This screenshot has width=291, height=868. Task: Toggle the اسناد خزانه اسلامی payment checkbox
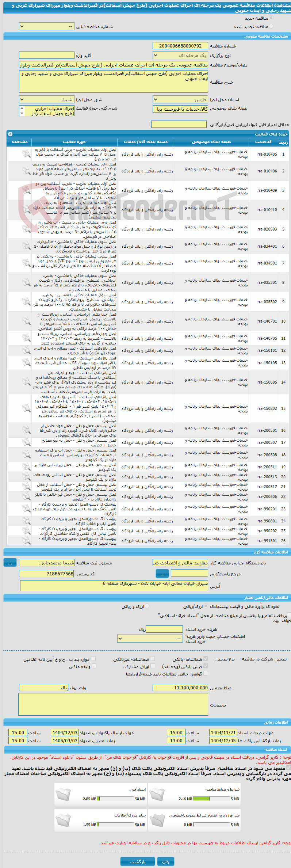tap(289, 615)
